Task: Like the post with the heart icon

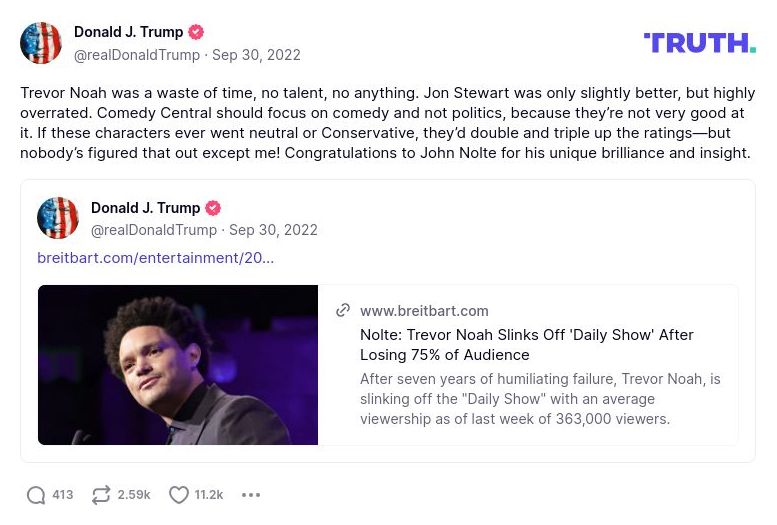Action: click(179, 495)
